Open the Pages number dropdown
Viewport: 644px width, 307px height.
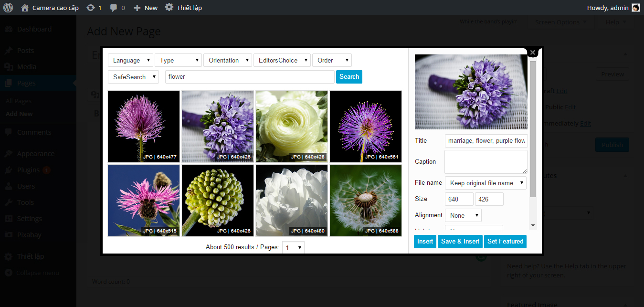(293, 247)
